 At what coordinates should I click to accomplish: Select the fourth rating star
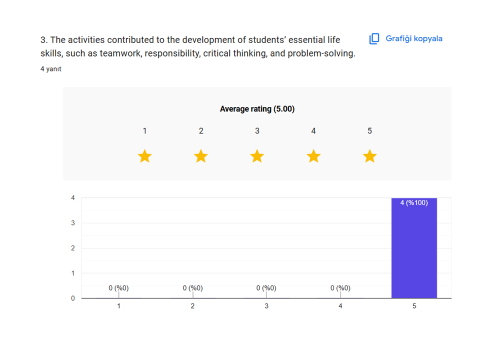pos(314,156)
